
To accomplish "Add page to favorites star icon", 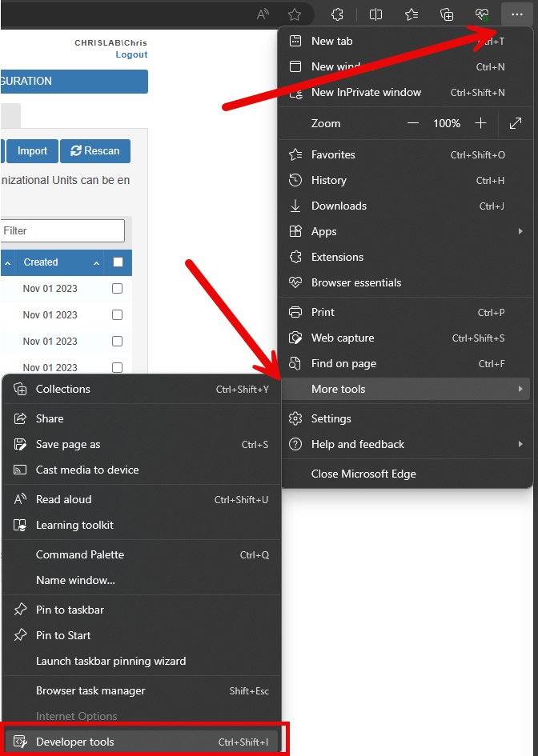I will tap(295, 14).
